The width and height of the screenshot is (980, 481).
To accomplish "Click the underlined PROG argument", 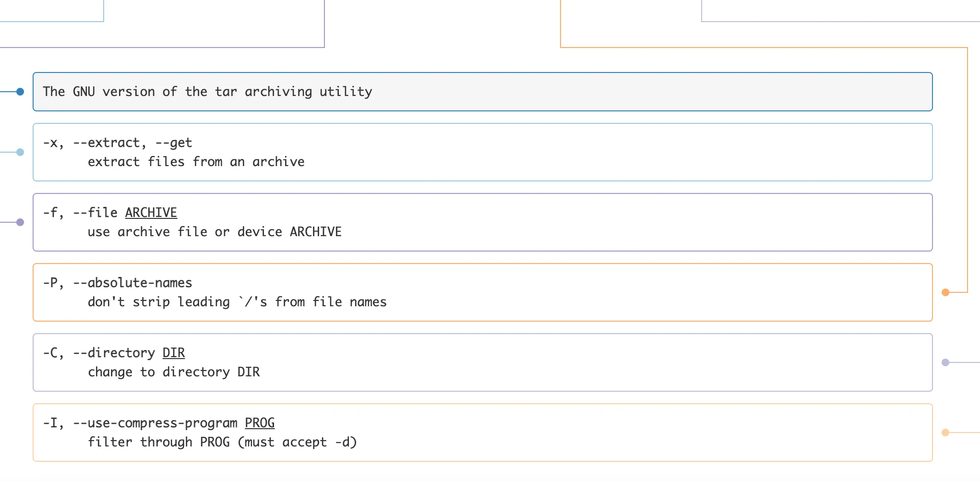I will click(x=259, y=423).
